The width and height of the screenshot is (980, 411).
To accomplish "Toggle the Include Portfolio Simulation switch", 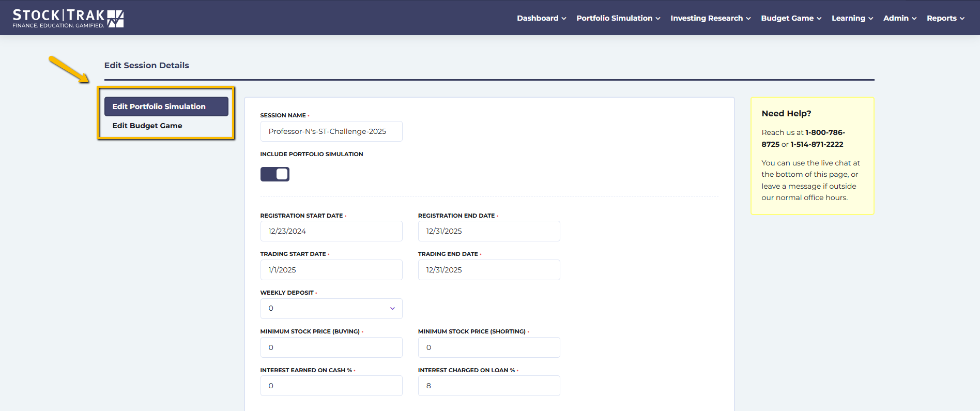I will (275, 174).
